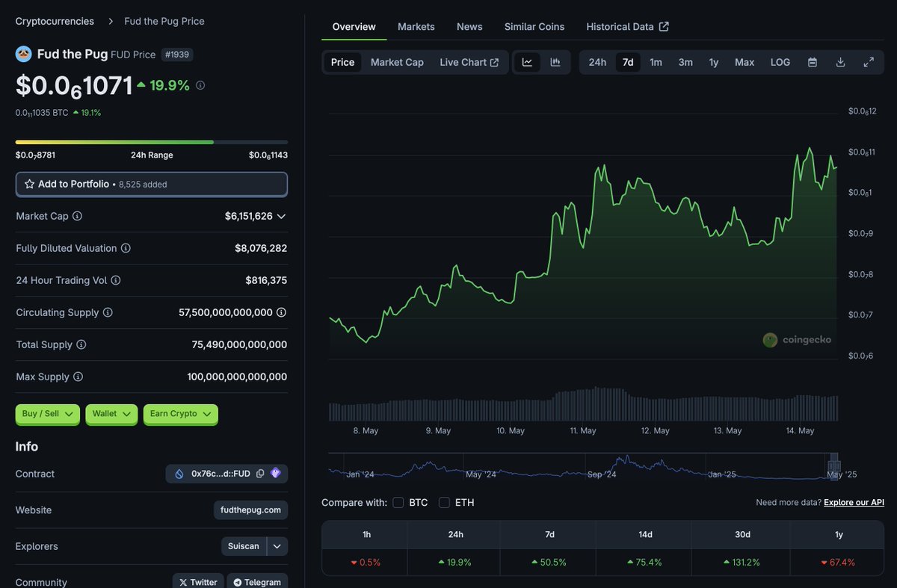Click the Cryptocurrencies breadcrumb link

point(55,21)
